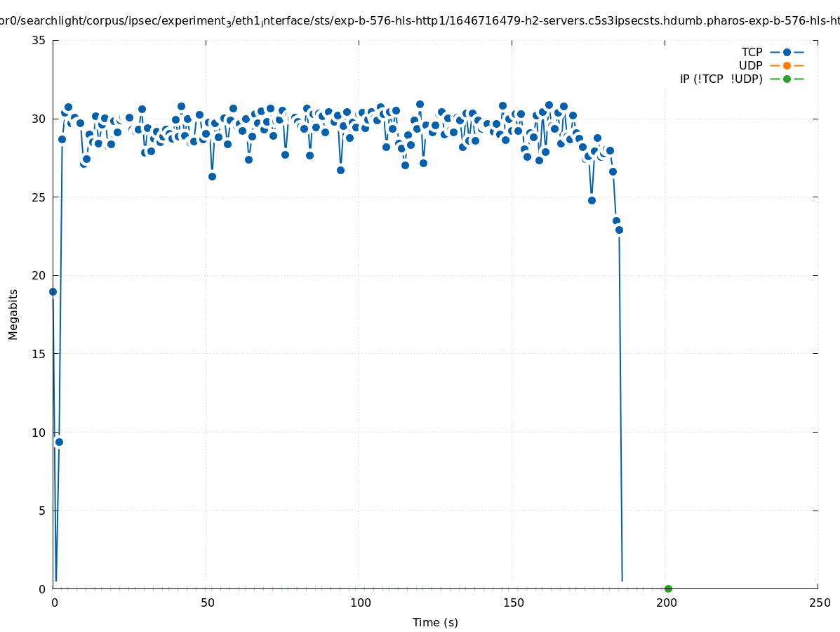Click the 150 tick label on x-axis
Screen dimensions: 840x632
pos(512,603)
